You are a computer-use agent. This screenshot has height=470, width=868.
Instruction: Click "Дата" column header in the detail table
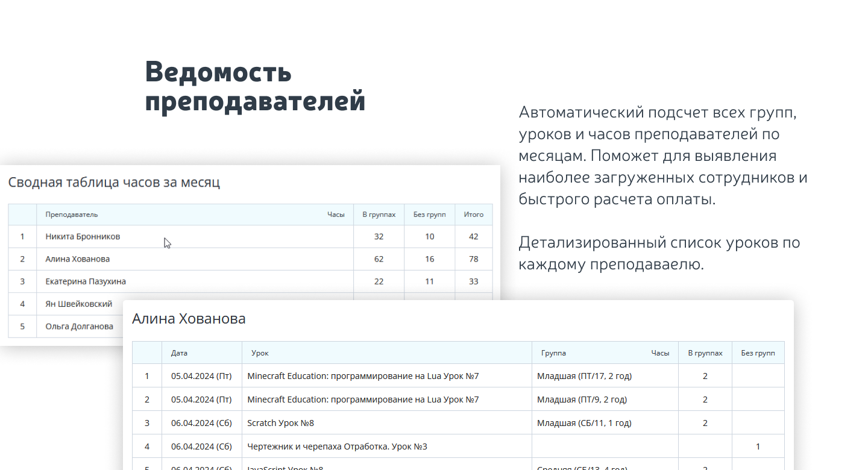tap(179, 353)
